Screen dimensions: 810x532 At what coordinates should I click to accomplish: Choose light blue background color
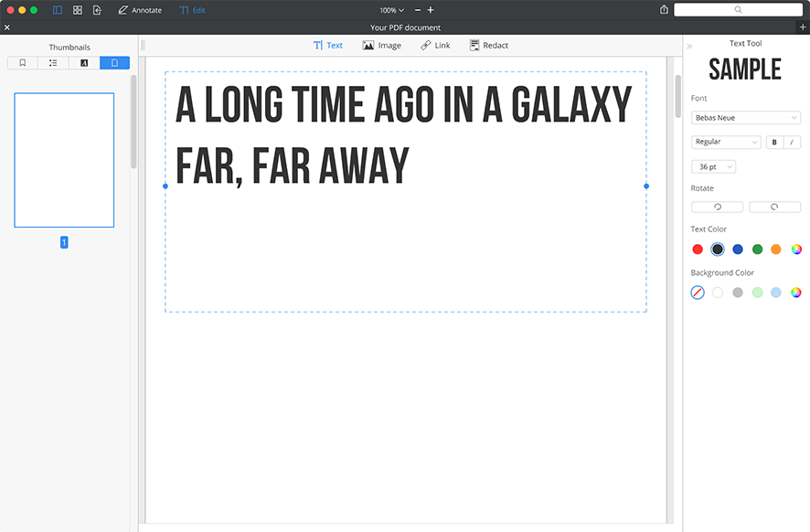[x=776, y=293]
